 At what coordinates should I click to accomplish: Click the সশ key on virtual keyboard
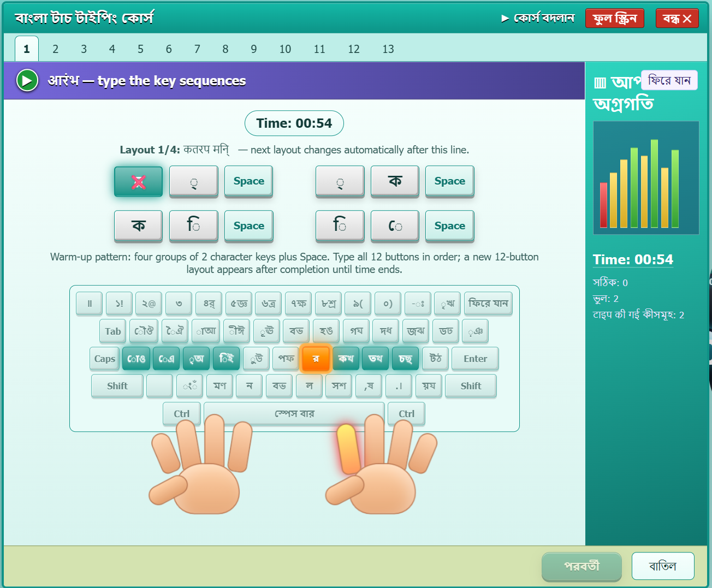tap(339, 386)
